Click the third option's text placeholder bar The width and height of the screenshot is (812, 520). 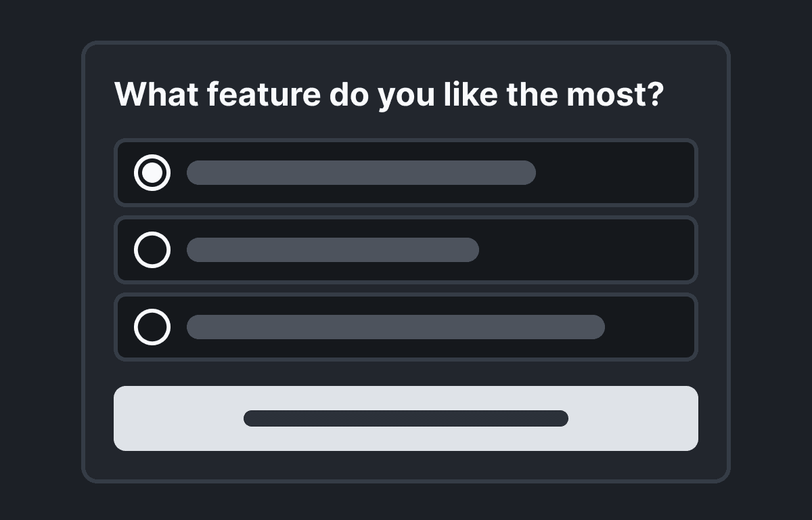(x=396, y=327)
